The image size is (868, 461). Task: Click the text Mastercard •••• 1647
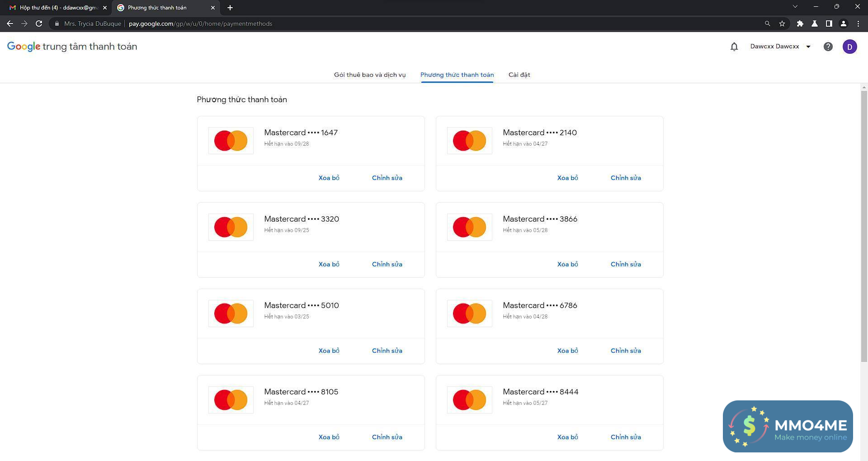(301, 133)
